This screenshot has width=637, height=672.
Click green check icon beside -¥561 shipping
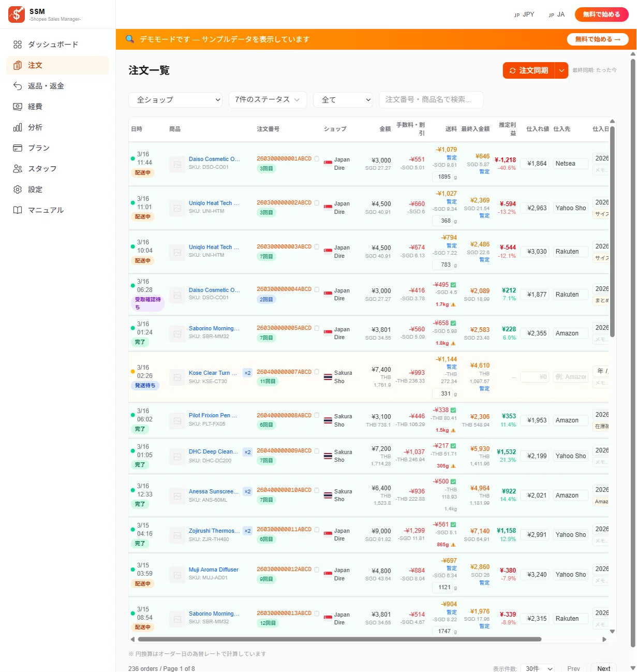click(x=453, y=524)
